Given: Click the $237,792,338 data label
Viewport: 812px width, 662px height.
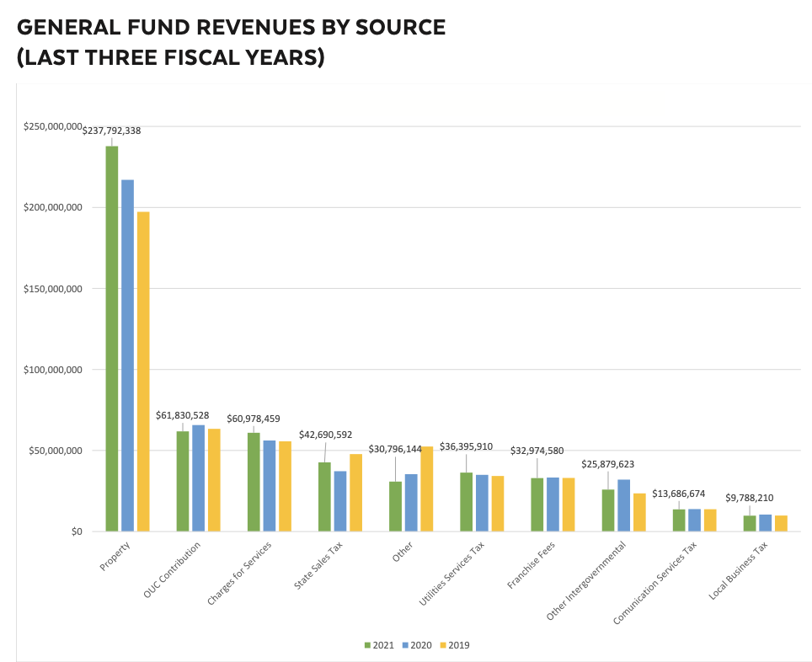Looking at the screenshot, I should [111, 131].
